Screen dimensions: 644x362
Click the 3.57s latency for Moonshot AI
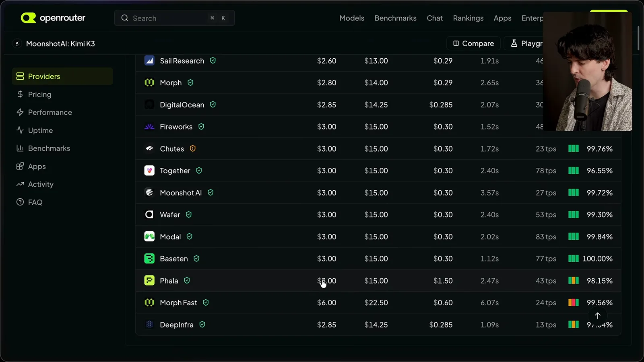pos(489,193)
